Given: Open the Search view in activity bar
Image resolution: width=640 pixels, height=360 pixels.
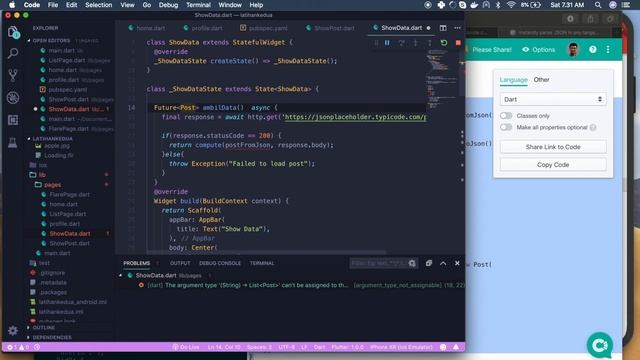Looking at the screenshot, I should coord(13,53).
